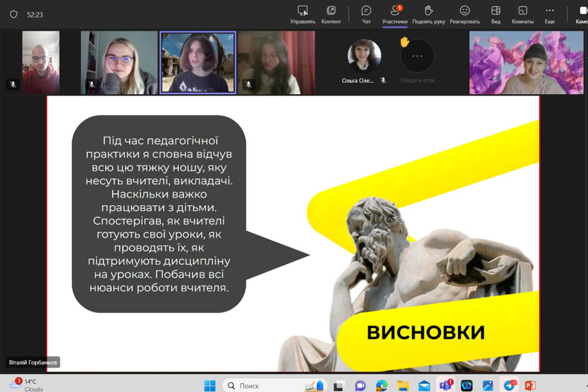Expand the Еще more options menu

pyautogui.click(x=549, y=14)
